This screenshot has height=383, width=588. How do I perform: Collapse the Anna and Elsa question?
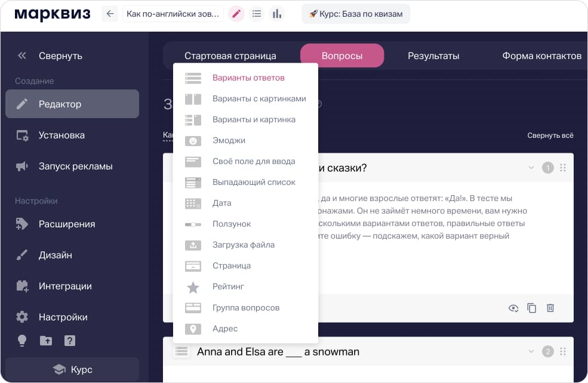coord(531,351)
